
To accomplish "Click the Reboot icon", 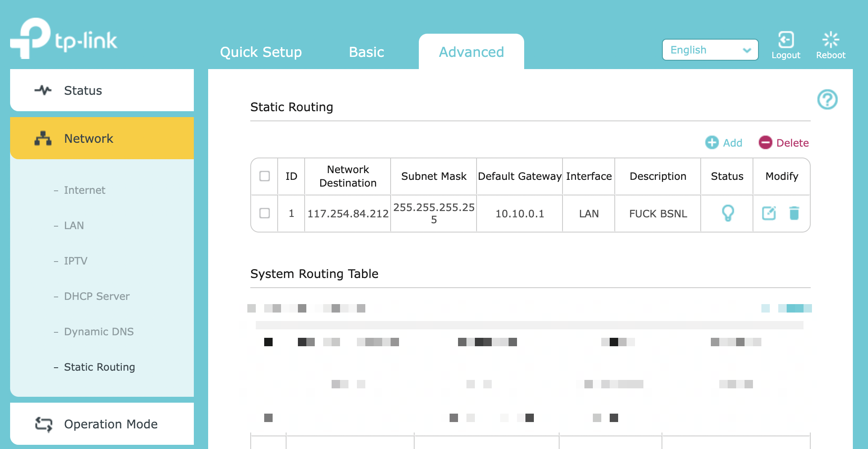I will 830,40.
